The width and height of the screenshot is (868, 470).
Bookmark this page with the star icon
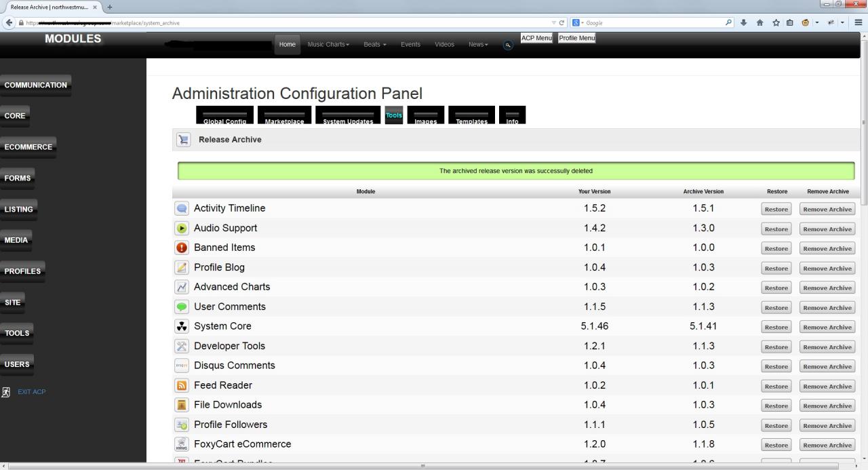pos(775,22)
